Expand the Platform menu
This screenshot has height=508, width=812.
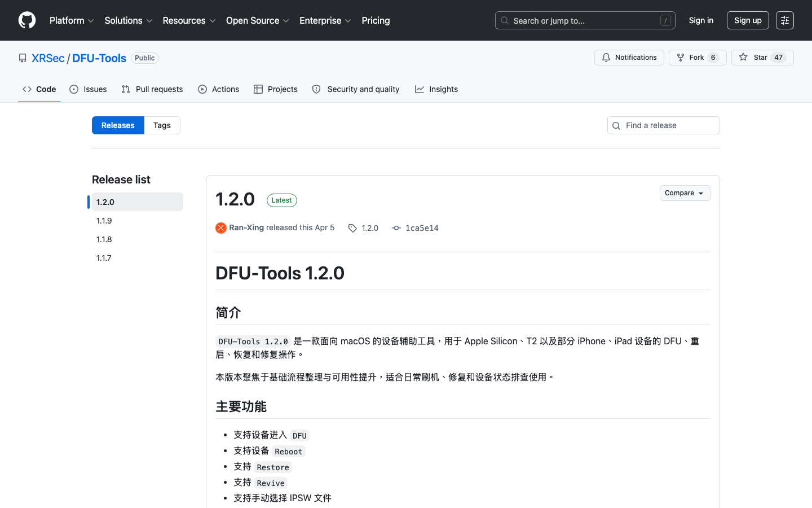tap(72, 20)
